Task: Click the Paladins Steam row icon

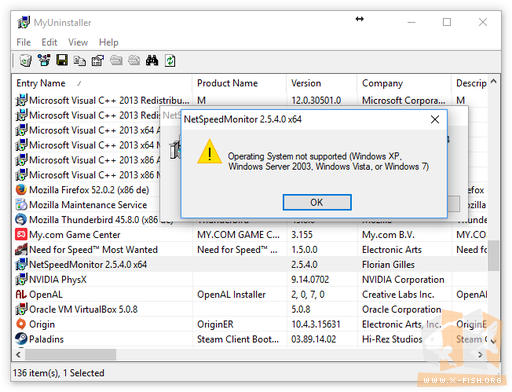Action: (21, 339)
